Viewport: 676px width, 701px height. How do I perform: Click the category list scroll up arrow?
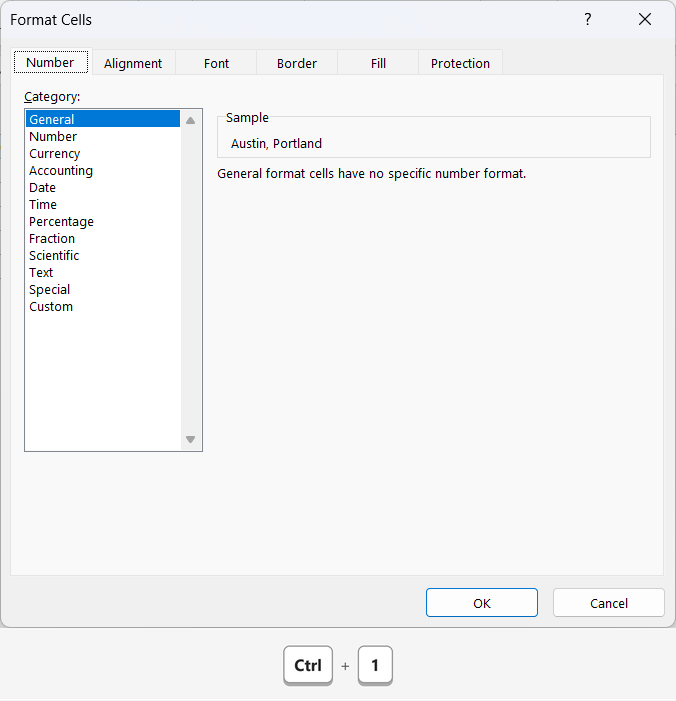point(190,120)
